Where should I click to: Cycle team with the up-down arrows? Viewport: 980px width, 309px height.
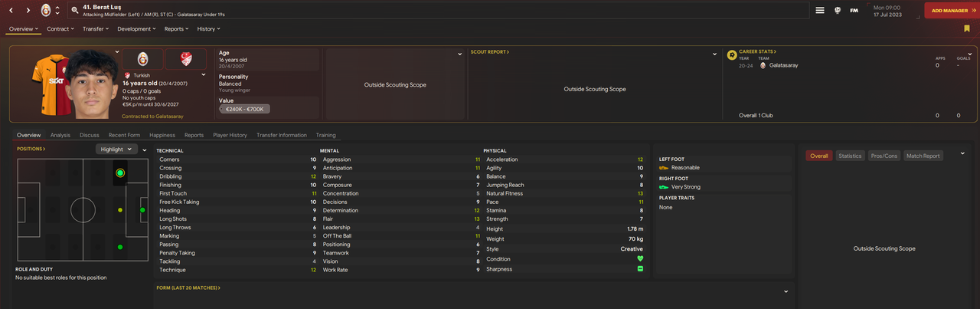tap(57, 11)
